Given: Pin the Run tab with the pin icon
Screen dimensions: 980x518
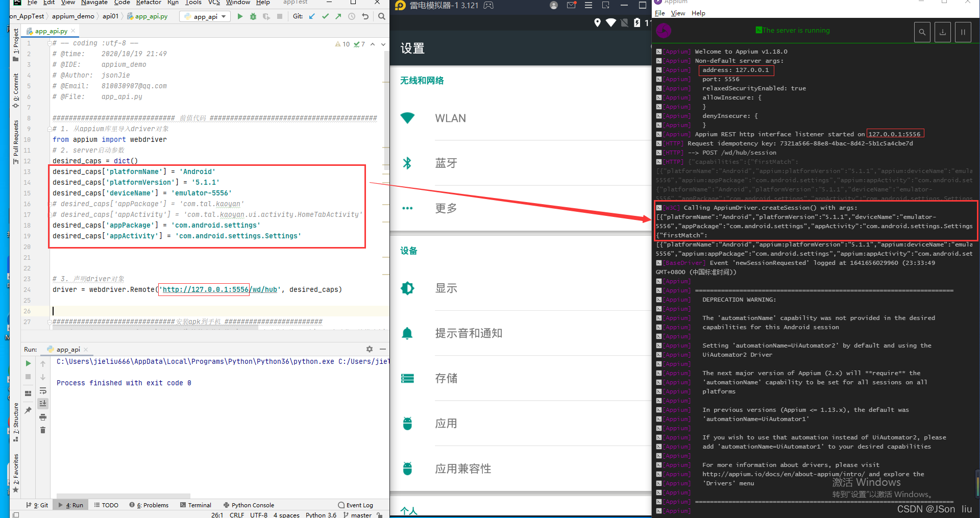Looking at the screenshot, I should click(x=28, y=410).
